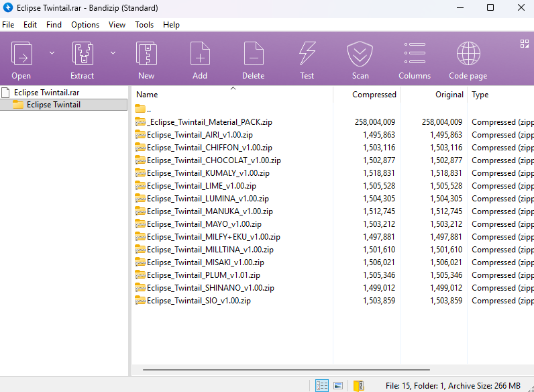Expand the Open button dropdown arrow

(x=52, y=53)
